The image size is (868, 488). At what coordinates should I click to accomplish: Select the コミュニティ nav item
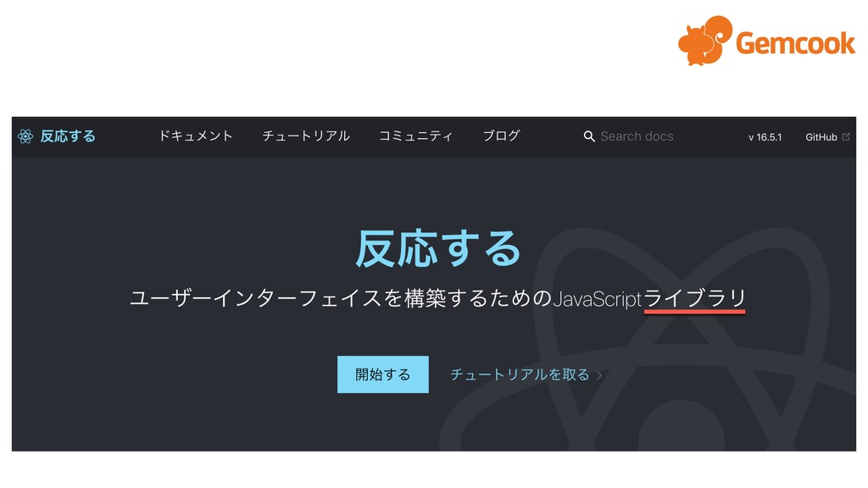click(415, 136)
